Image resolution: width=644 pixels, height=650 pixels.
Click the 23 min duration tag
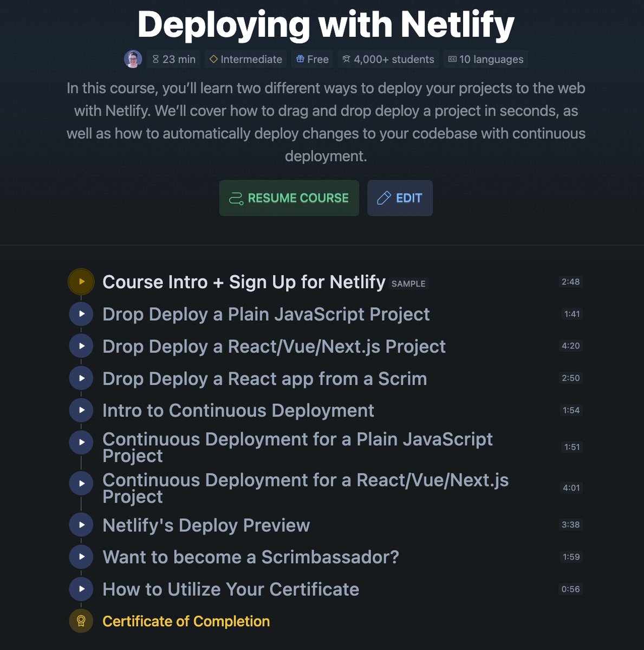[x=173, y=59]
